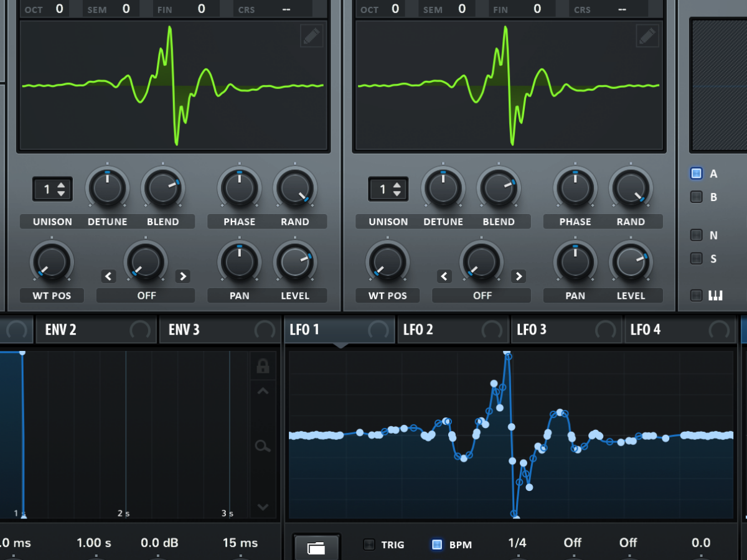Click the LFO 2 modulation source circle
747x560 pixels.
click(491, 330)
